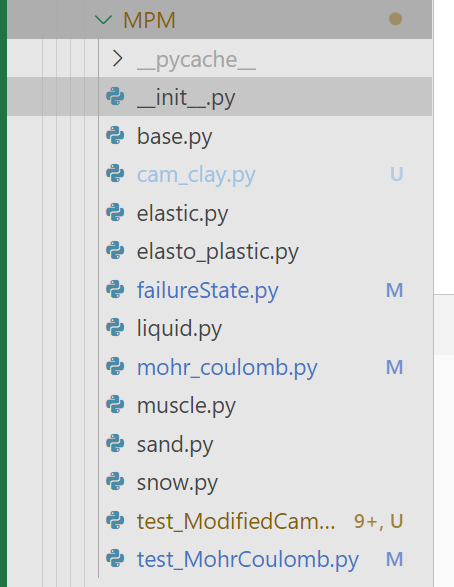Screen dimensions: 454x587
Task: Open the failureState.py file
Action: point(207,291)
